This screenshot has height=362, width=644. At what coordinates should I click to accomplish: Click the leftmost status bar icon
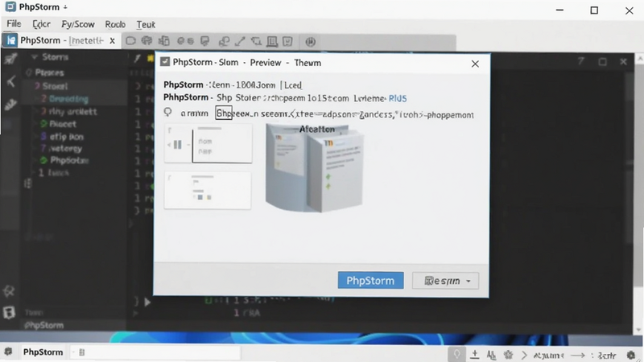click(8, 352)
